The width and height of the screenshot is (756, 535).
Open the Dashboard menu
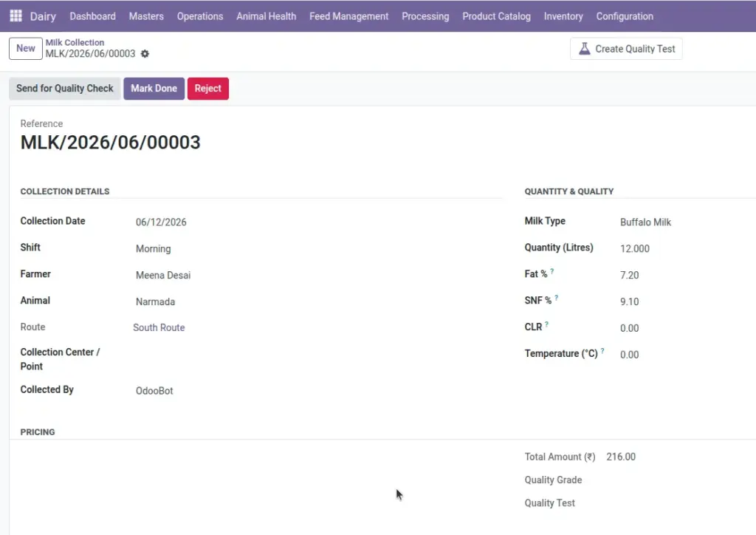(x=92, y=16)
